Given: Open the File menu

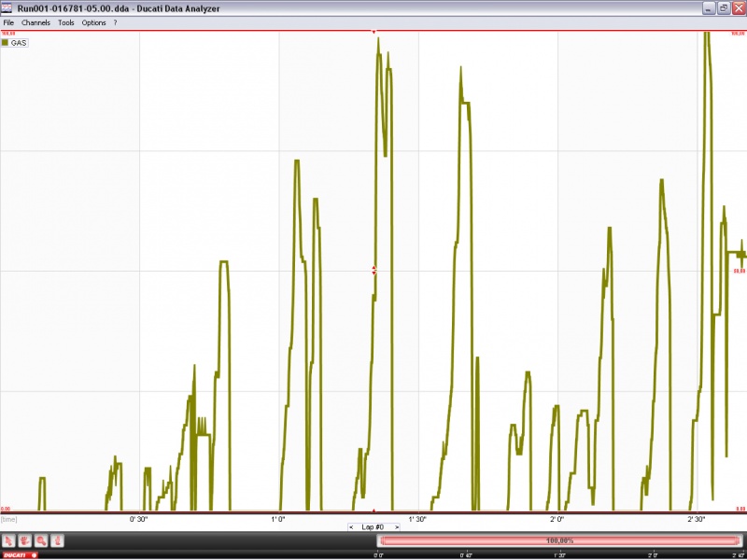Looking at the screenshot, I should click(x=8, y=22).
